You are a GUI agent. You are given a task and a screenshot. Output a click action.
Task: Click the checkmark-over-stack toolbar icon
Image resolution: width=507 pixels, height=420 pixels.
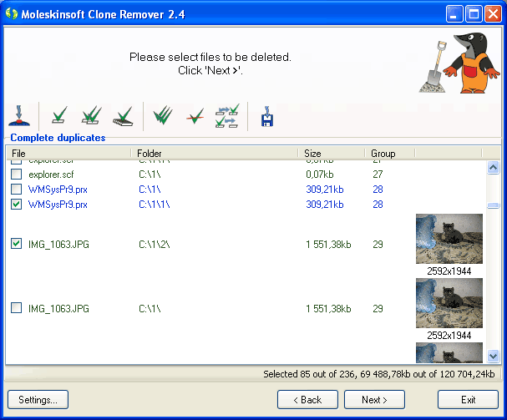coord(123,116)
